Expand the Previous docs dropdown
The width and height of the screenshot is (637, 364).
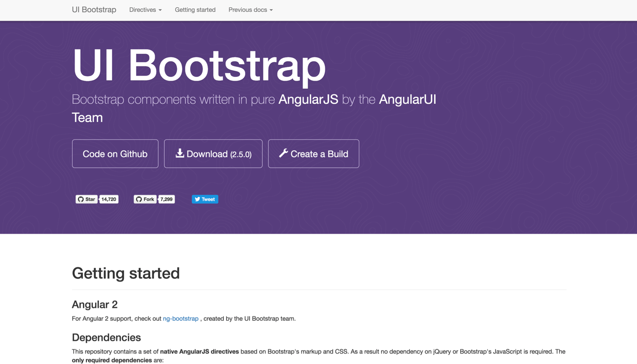[x=251, y=10]
